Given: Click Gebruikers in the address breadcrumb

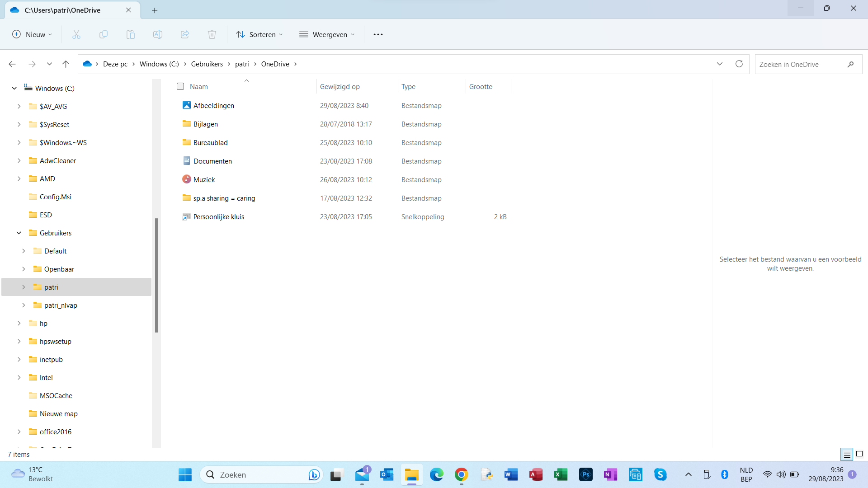Looking at the screenshot, I should pos(207,64).
